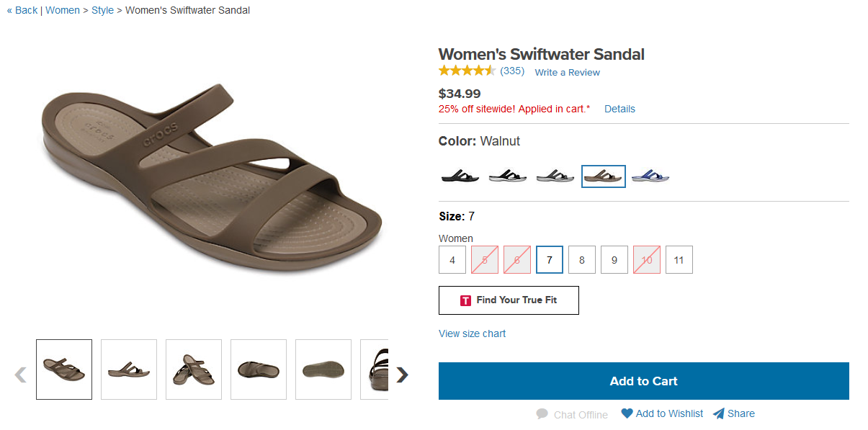
Task: Select the solid black color swatch
Action: pos(460,176)
